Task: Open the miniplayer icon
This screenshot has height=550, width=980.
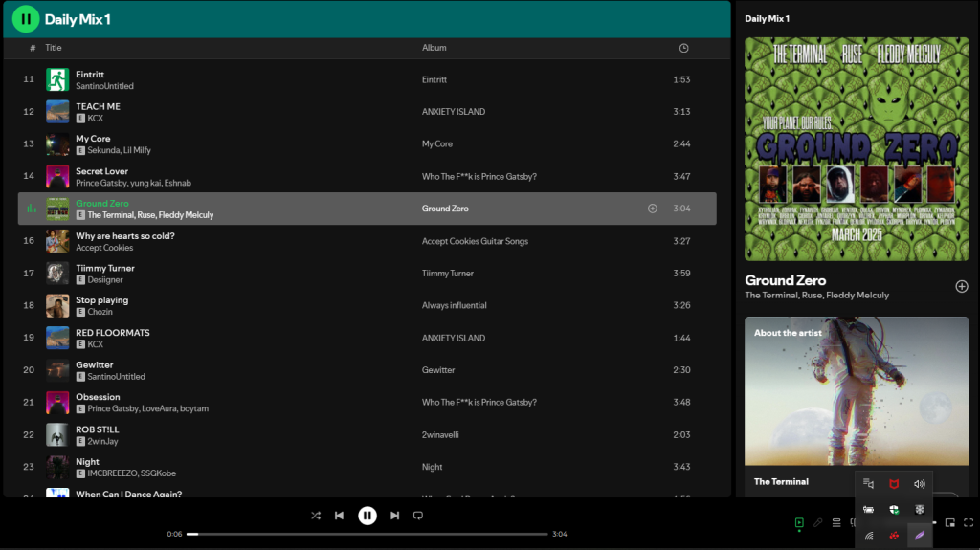Action: coord(950,522)
